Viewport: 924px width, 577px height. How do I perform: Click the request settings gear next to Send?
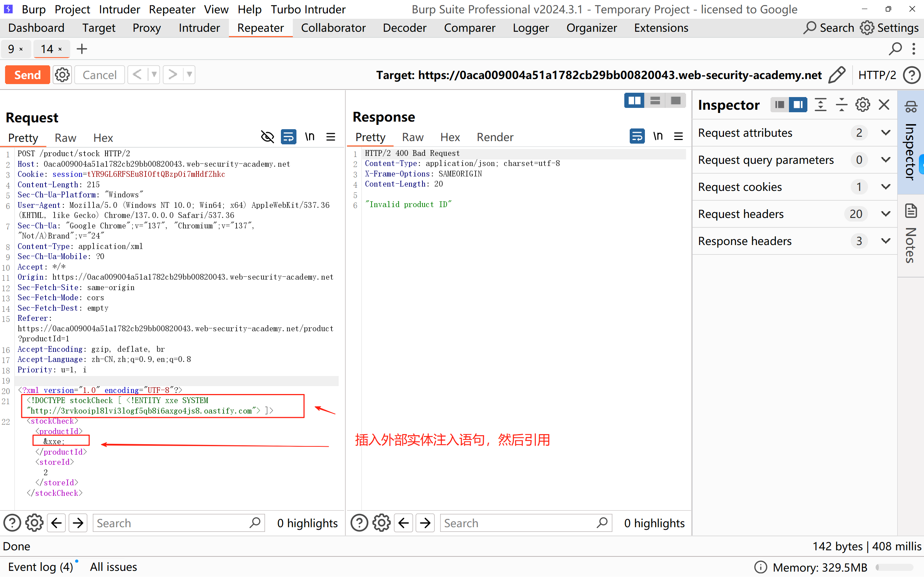(x=62, y=75)
